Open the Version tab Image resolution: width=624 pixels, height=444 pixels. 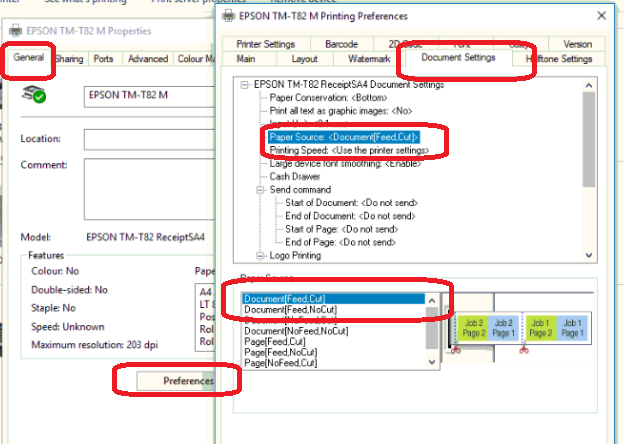click(x=577, y=44)
